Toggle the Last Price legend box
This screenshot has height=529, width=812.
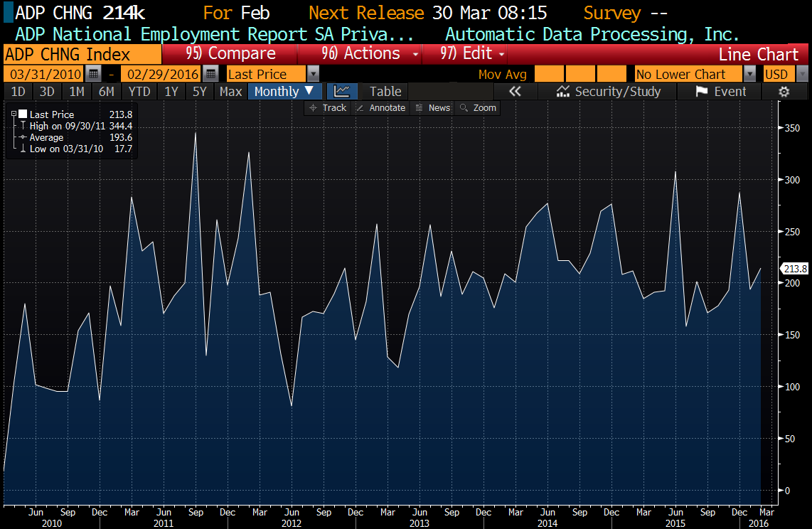23,114
